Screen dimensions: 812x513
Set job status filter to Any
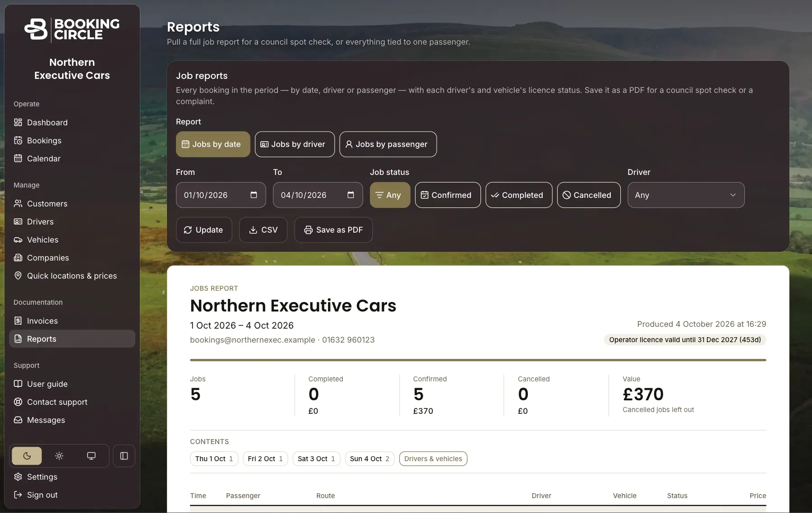coord(390,195)
